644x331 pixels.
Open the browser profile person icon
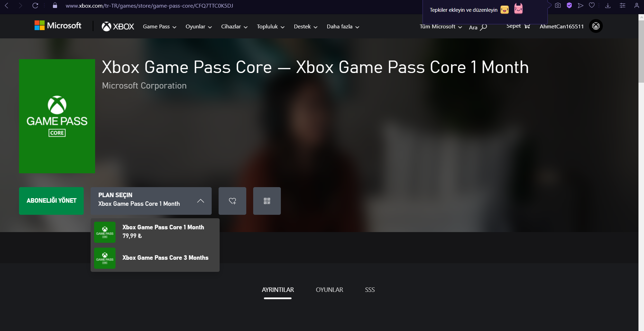636,5
